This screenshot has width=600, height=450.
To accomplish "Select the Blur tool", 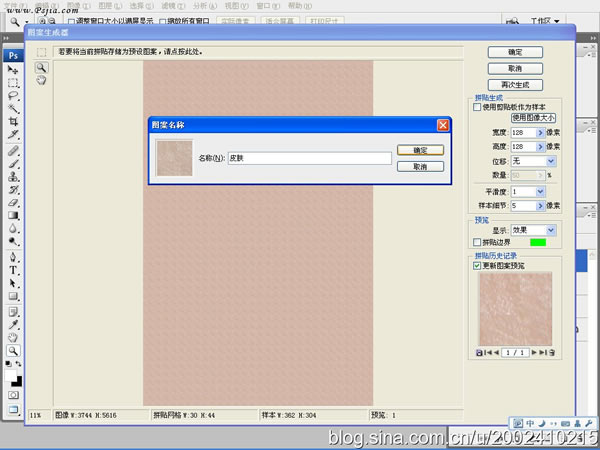I will [x=13, y=228].
